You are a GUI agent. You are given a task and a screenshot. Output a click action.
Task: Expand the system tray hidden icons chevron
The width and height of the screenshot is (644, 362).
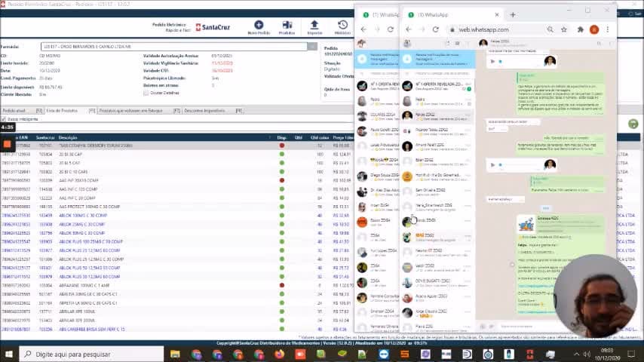tap(576, 354)
